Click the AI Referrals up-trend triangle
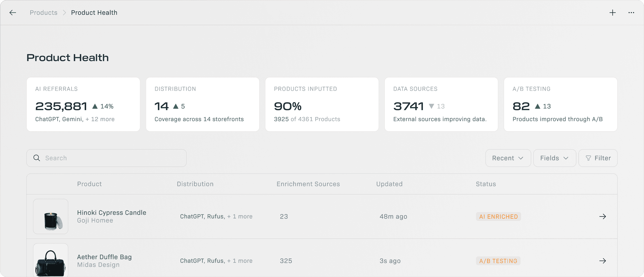Image resolution: width=644 pixels, height=277 pixels. 95,106
